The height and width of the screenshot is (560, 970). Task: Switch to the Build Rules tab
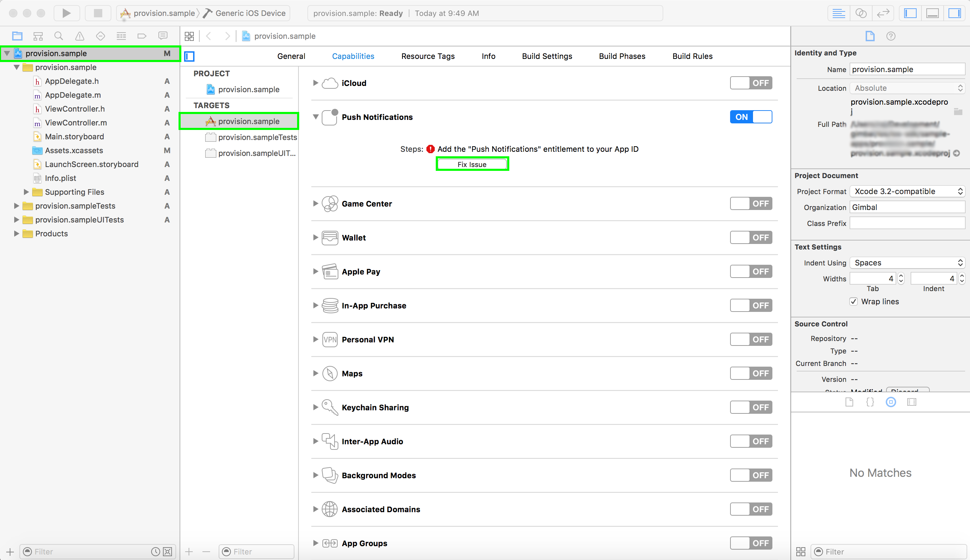click(692, 56)
